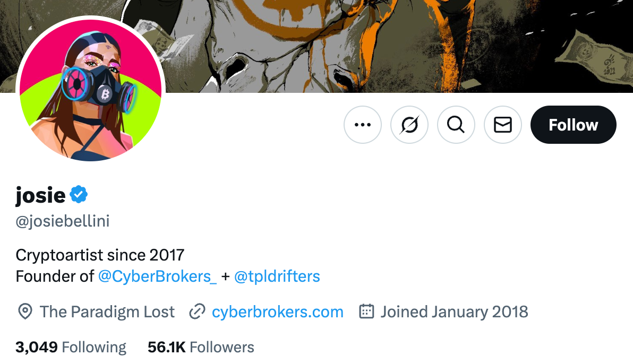Search this profile with magnifier icon

pyautogui.click(x=456, y=125)
